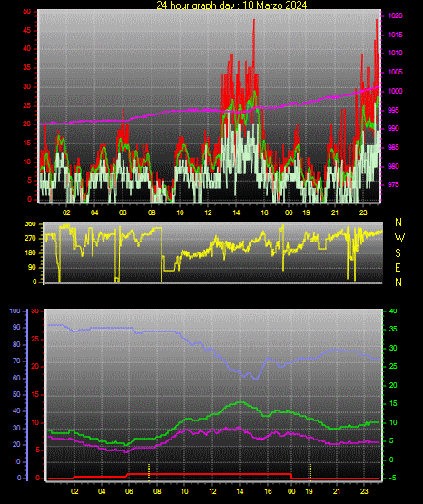Click the blue 50 humidity axis label
Screen dimensions: 423x504
point(16,394)
